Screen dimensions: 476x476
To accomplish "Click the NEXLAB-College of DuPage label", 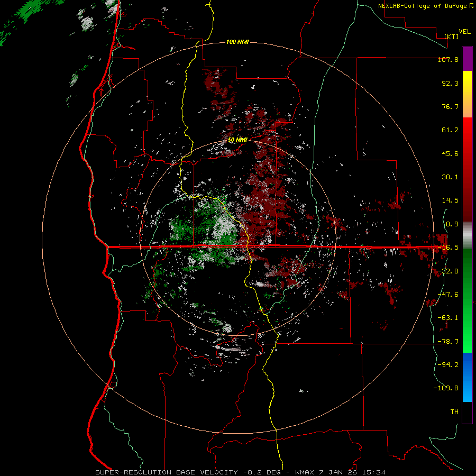I will tap(422, 6).
